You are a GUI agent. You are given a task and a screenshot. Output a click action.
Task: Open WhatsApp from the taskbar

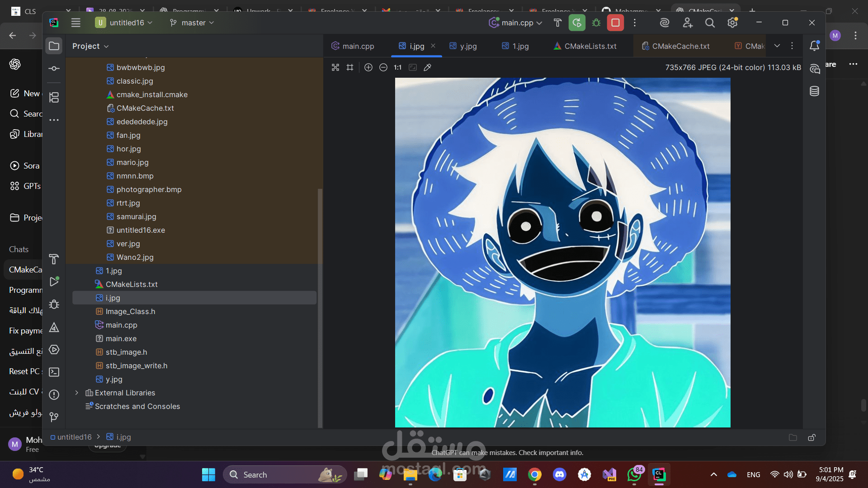[x=634, y=474]
